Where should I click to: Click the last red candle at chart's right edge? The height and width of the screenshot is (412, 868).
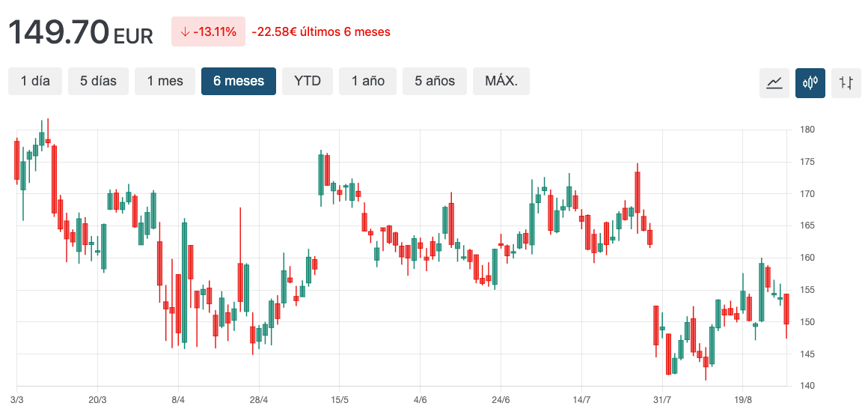(786, 309)
